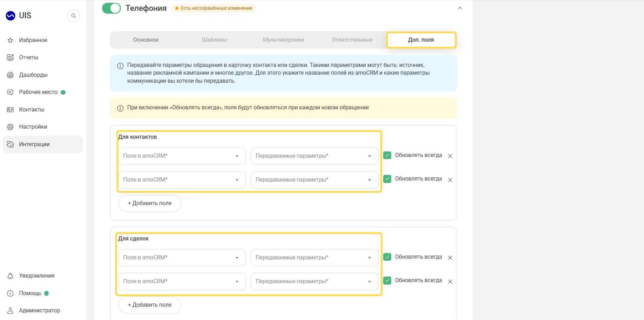
Task: Switch to the Шаблоны tab
Action: tap(215, 40)
